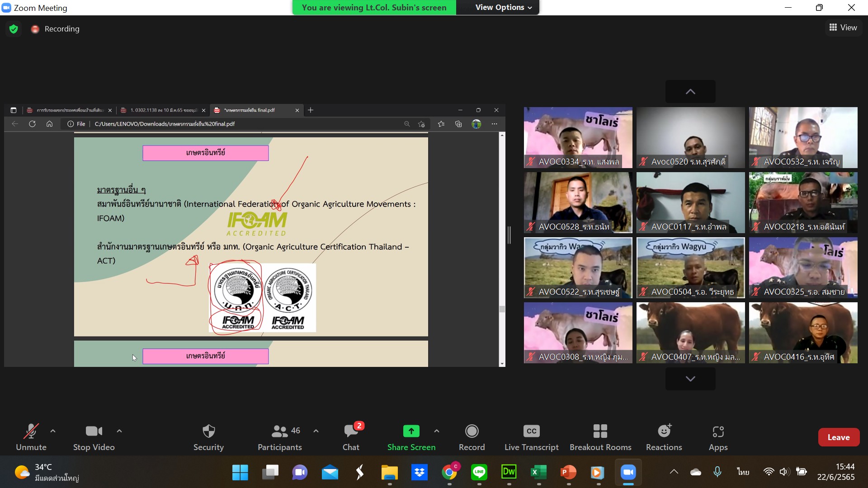Click the browser home icon
The image size is (868, 488).
click(50, 124)
